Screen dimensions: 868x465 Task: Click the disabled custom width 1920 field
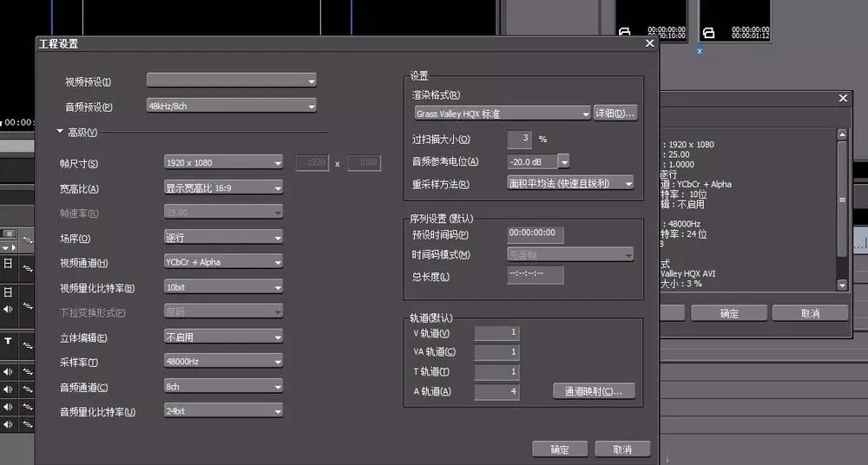312,162
